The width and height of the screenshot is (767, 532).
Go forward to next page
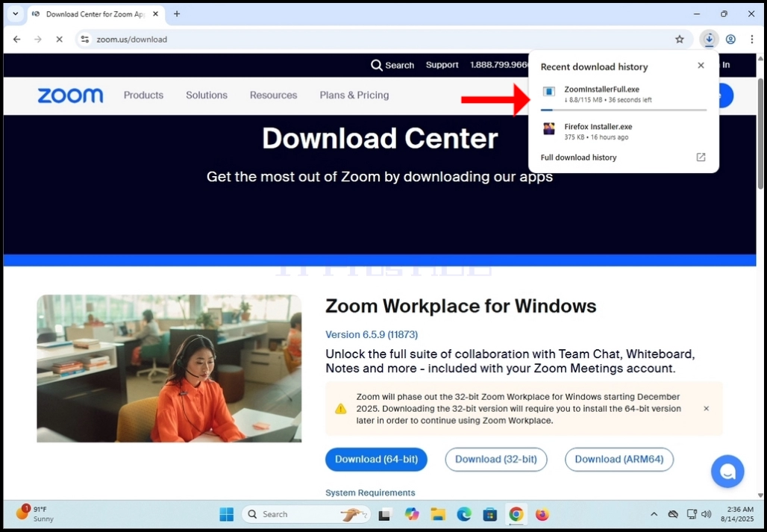38,39
